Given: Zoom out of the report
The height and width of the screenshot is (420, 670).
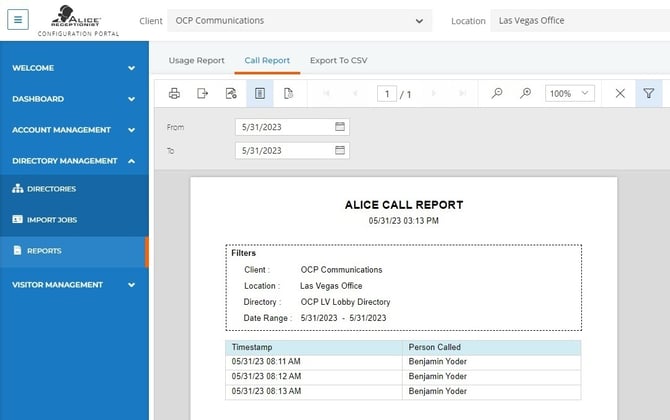Looking at the screenshot, I should tap(497, 93).
